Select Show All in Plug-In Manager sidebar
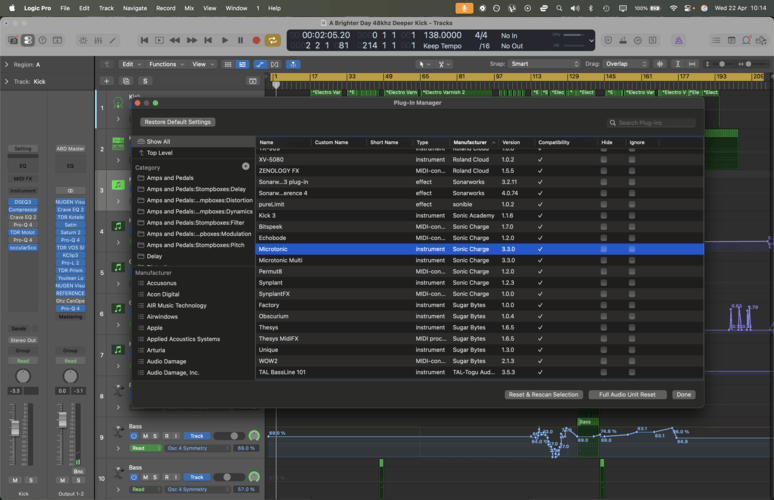Screen dimensions: 774x500 click(194, 142)
